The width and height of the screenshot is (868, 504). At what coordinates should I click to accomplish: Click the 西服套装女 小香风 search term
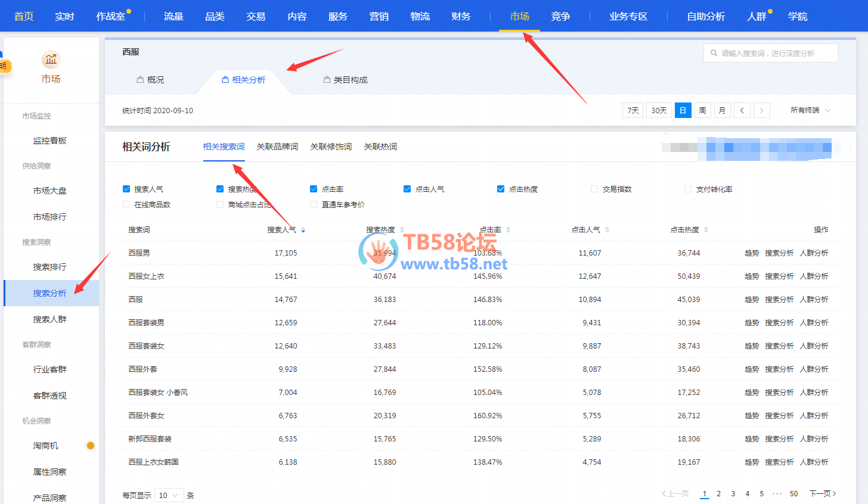(x=158, y=393)
